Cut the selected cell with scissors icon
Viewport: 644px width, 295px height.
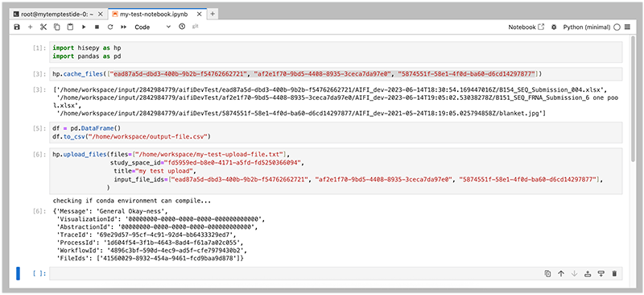[x=43, y=27]
